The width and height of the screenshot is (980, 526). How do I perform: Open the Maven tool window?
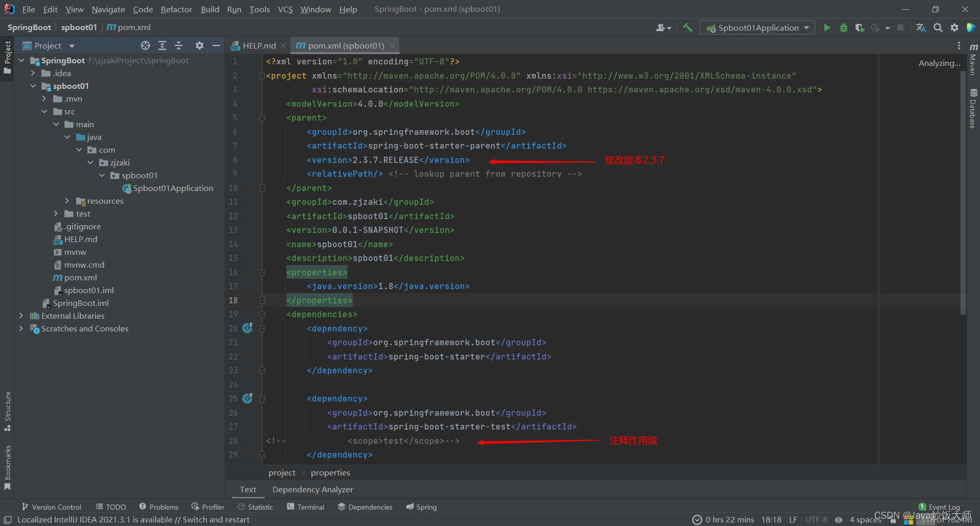coord(973,58)
